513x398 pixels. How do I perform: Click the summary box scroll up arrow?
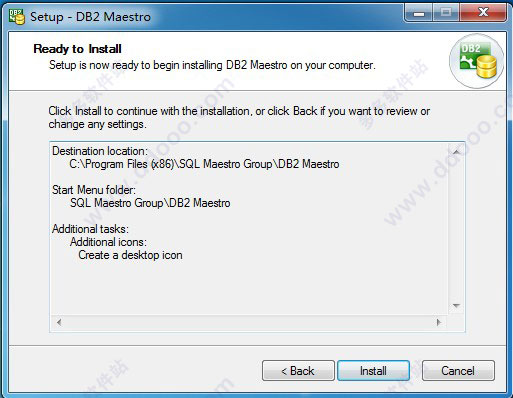point(456,152)
